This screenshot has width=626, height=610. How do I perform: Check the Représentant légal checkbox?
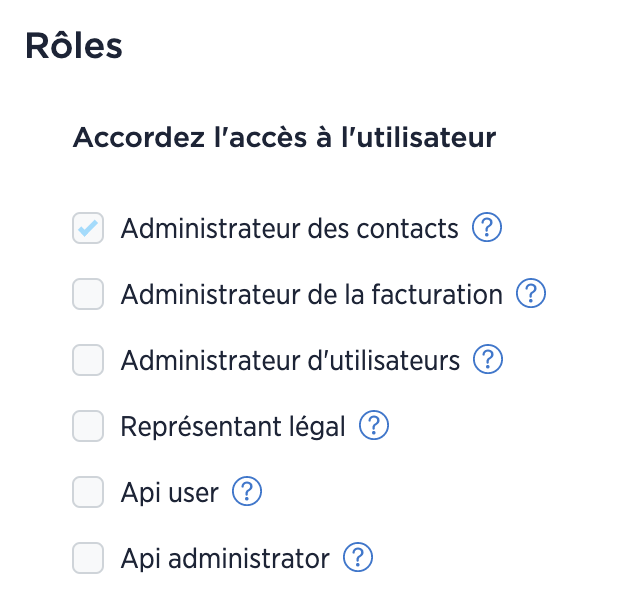point(88,426)
